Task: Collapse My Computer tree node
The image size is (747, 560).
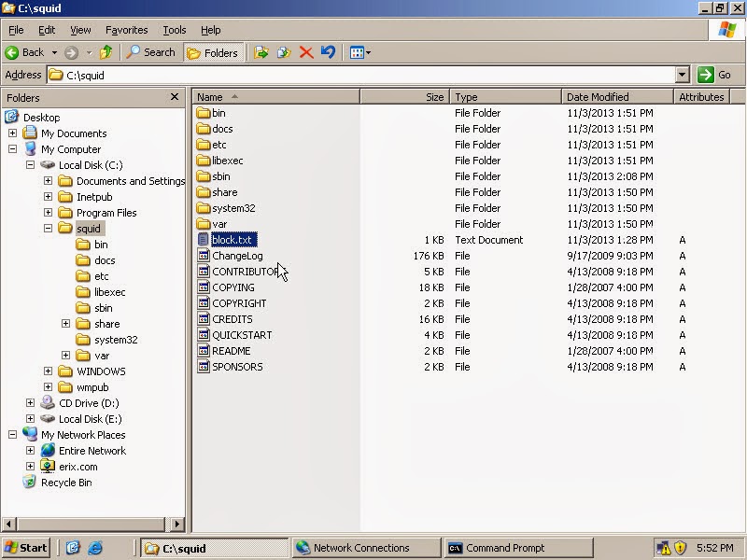Action: pyautogui.click(x=12, y=149)
